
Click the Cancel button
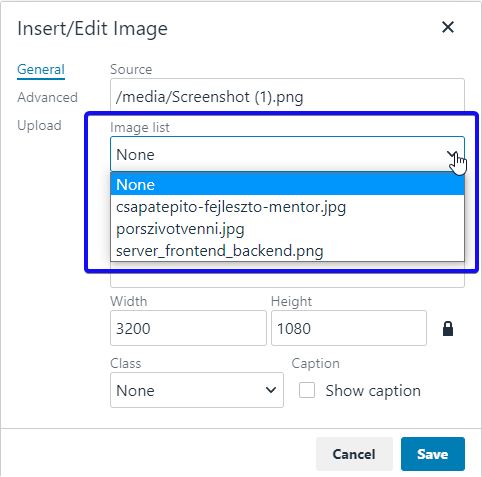[354, 454]
